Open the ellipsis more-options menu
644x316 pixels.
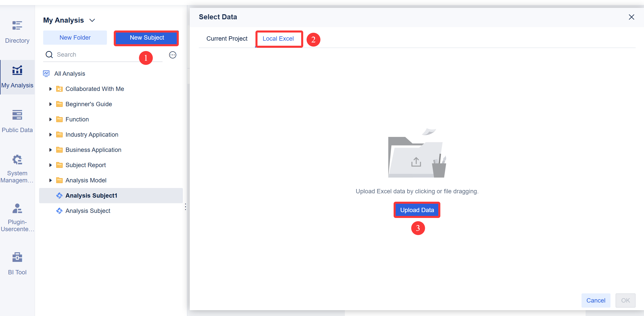[173, 55]
